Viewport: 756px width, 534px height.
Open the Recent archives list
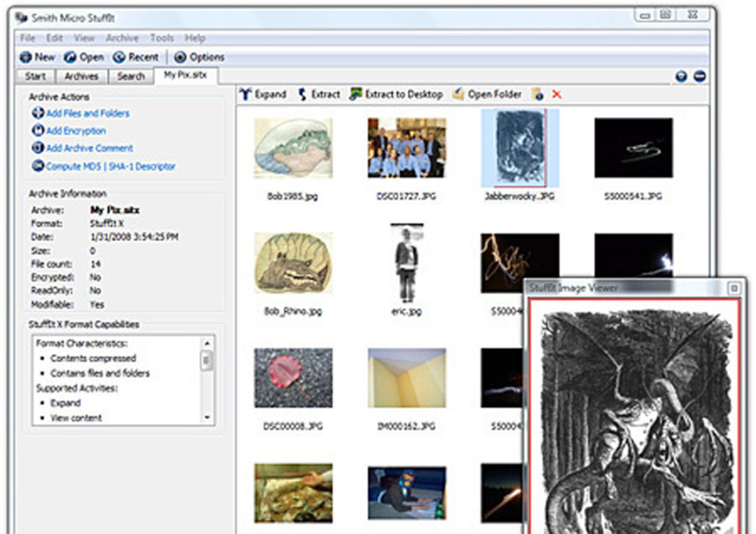pos(135,57)
